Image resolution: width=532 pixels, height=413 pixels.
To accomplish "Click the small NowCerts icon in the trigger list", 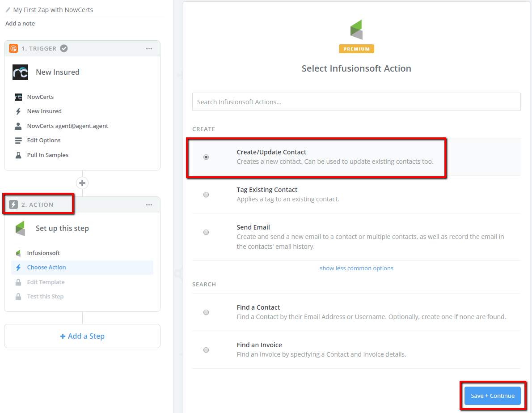I will pos(18,97).
